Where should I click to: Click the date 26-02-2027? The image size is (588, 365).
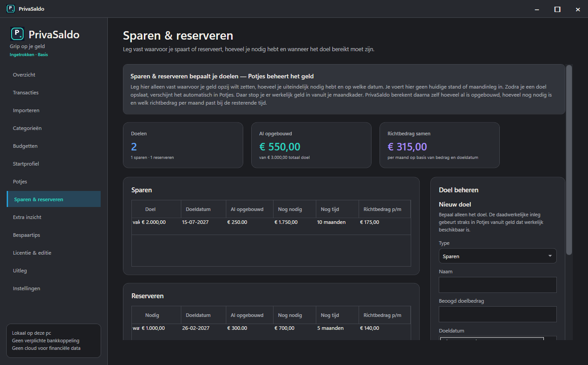click(x=196, y=328)
